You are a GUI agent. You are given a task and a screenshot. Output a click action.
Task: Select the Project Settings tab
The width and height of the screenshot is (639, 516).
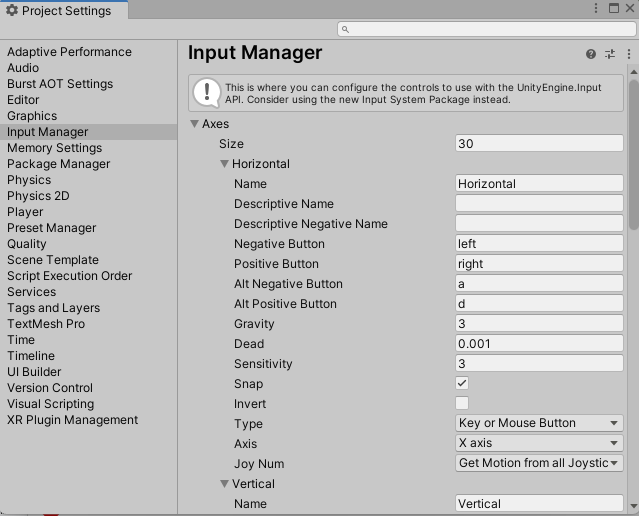(x=64, y=10)
